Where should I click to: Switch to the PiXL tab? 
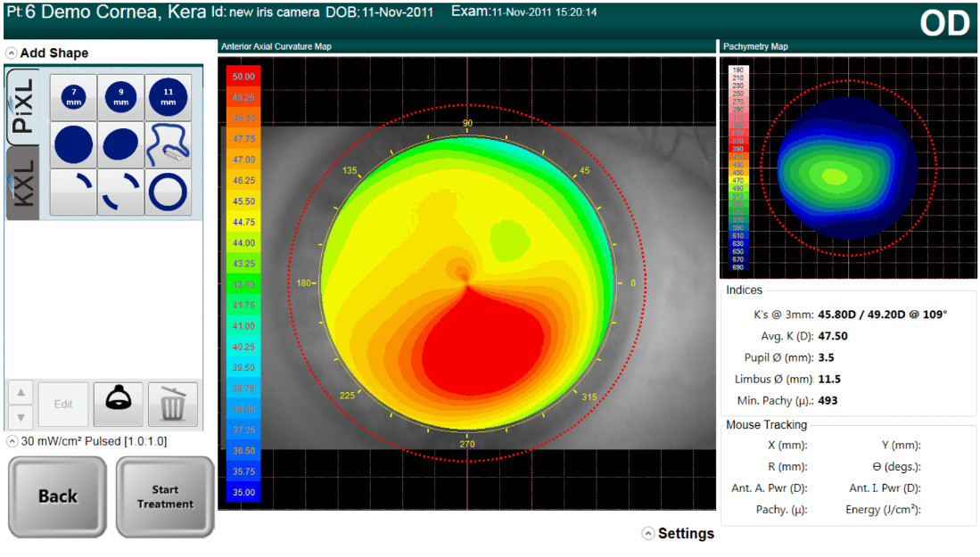coord(22,106)
